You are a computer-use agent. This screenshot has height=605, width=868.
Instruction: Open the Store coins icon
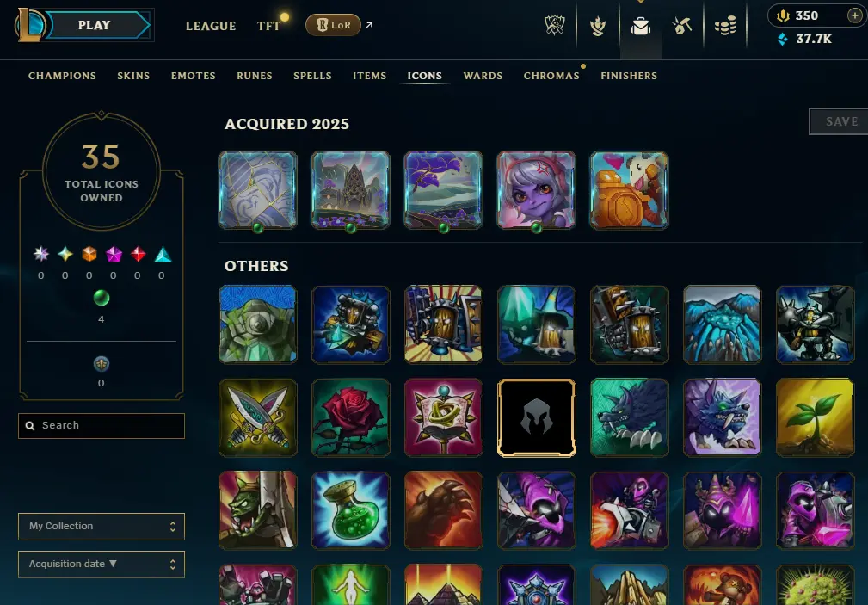725,26
